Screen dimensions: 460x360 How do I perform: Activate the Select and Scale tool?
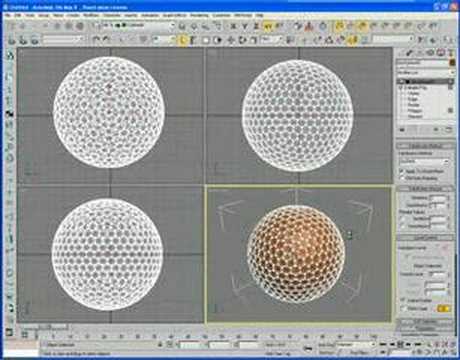click(253, 40)
